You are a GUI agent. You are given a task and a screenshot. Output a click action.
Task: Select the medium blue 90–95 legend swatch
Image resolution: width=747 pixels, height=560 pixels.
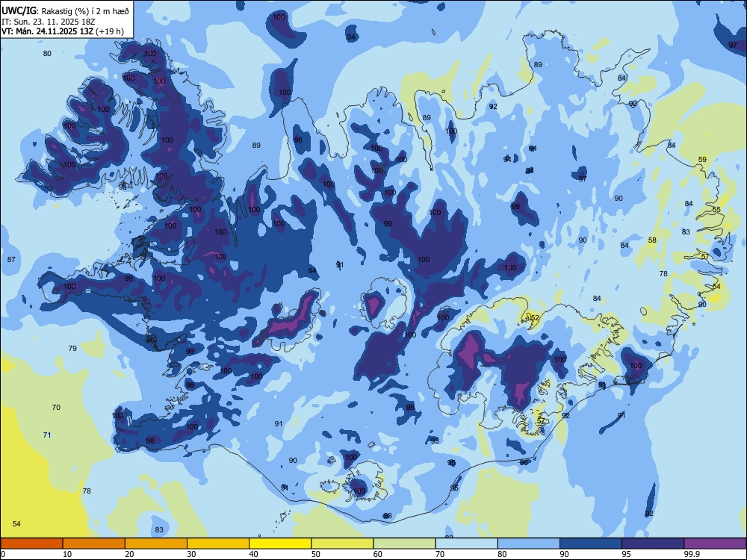(591, 544)
